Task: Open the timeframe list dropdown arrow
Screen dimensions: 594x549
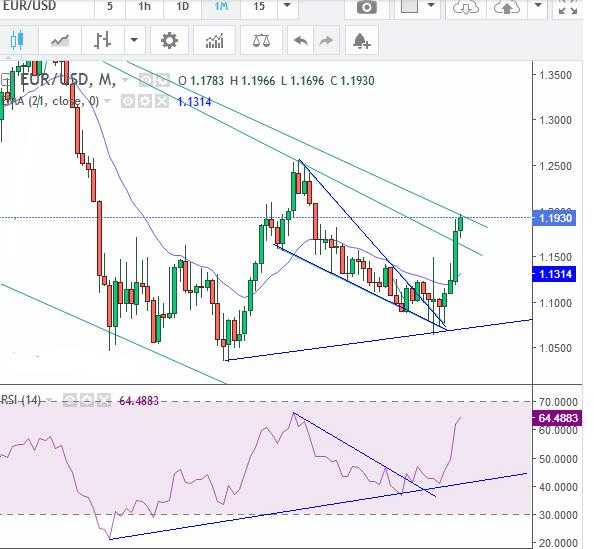Action: pyautogui.click(x=287, y=6)
